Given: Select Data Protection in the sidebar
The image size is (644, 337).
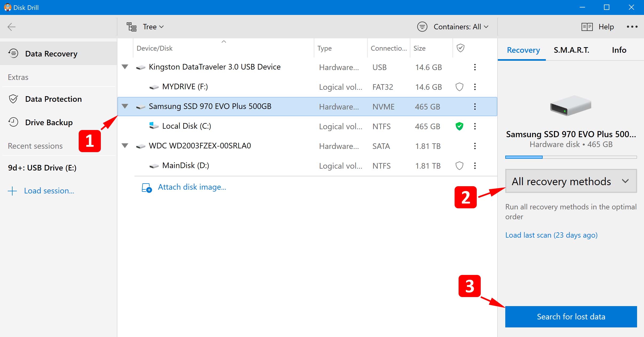Looking at the screenshot, I should click(x=58, y=99).
